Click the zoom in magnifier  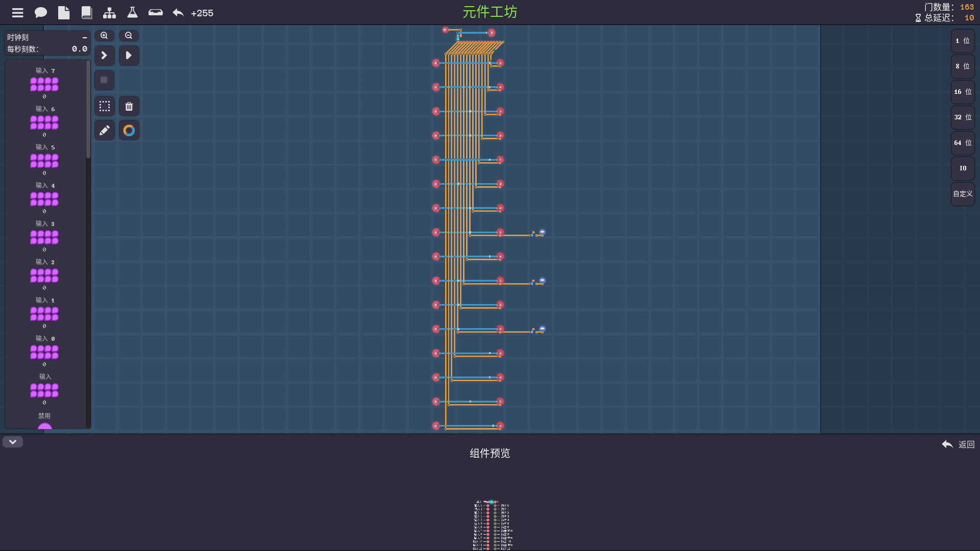pyautogui.click(x=104, y=36)
